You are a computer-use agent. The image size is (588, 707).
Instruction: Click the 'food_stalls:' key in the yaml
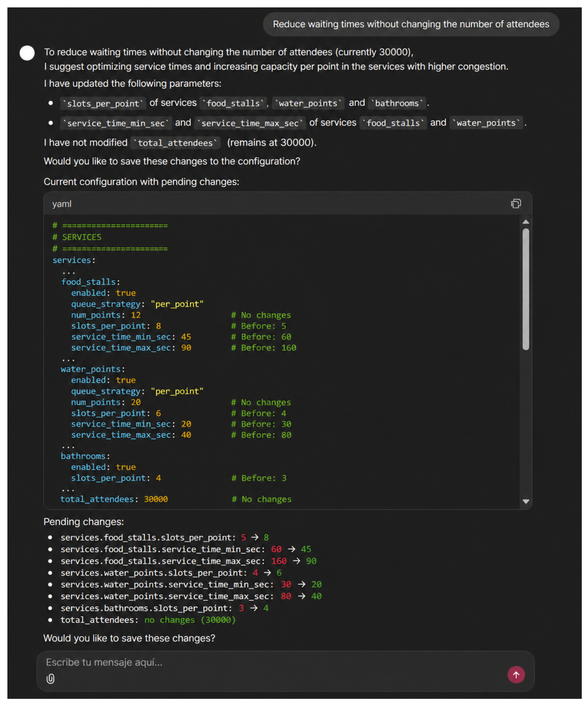point(90,282)
